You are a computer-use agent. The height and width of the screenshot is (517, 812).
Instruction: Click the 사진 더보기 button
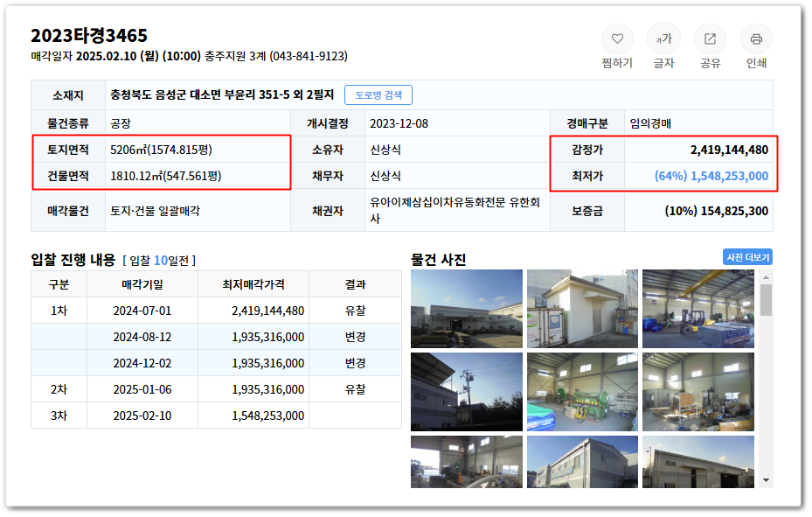click(748, 257)
